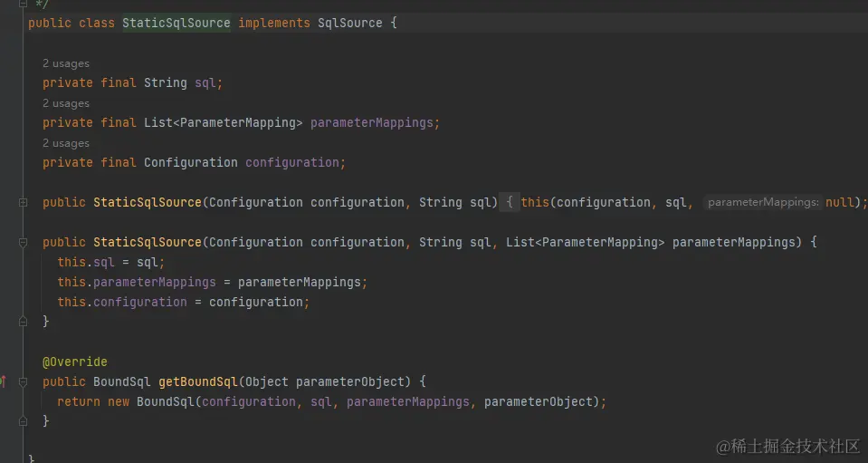Click Configuration type in the private field declaration
This screenshot has height=463, width=868.
coord(190,163)
